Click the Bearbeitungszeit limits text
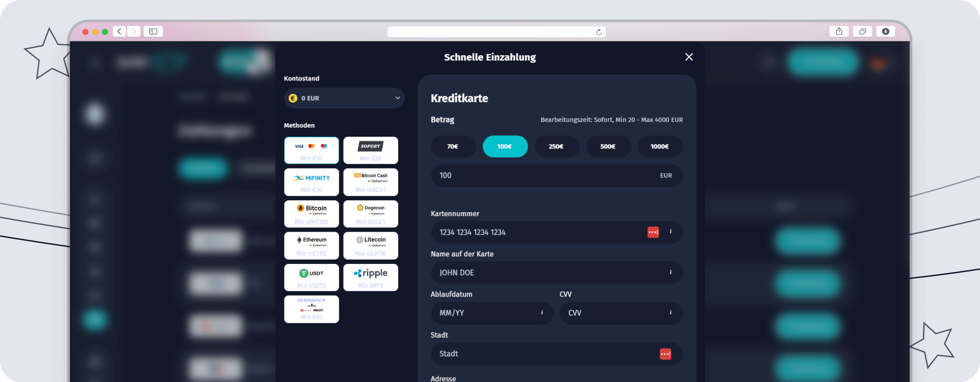 pyautogui.click(x=612, y=120)
